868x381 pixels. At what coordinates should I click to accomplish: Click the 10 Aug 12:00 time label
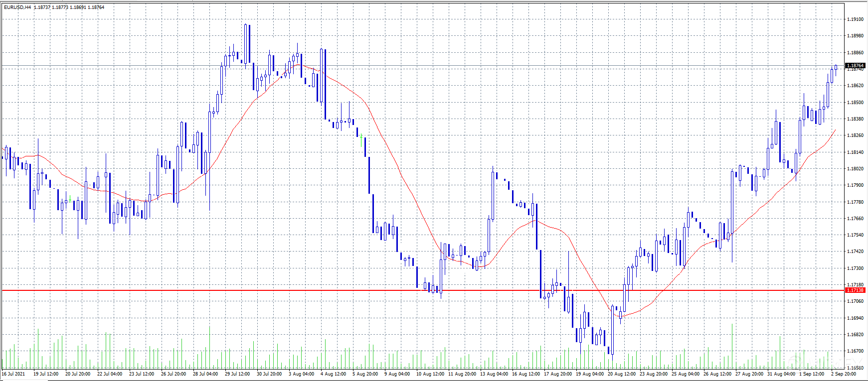430,374
